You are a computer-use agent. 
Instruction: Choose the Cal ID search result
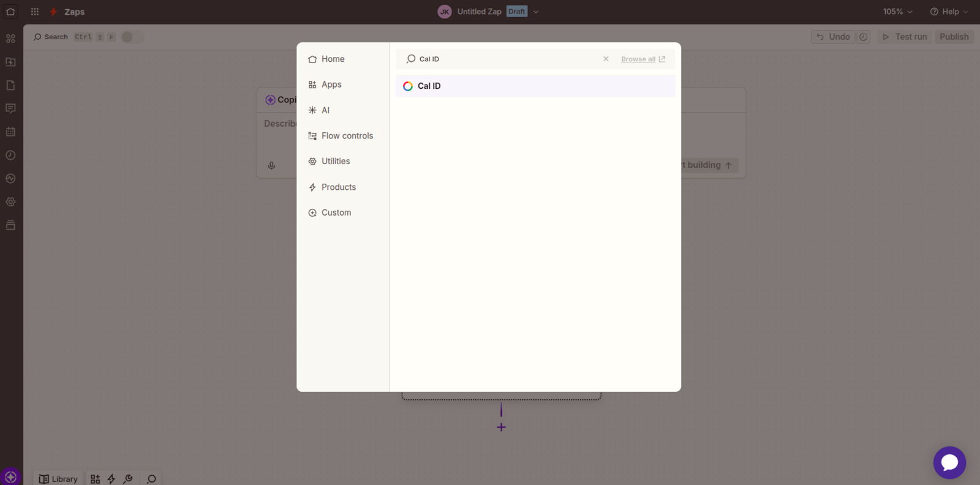(535, 86)
